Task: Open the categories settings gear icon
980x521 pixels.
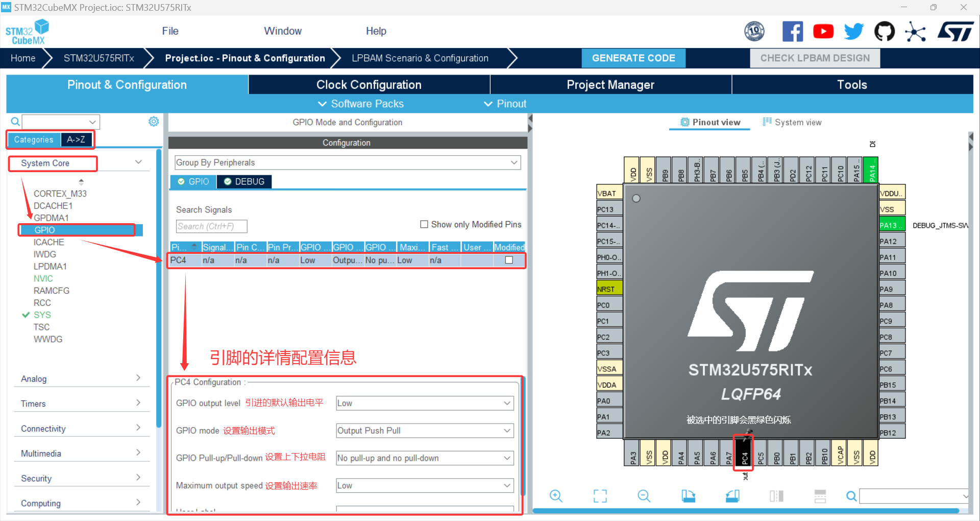Action: [x=154, y=122]
